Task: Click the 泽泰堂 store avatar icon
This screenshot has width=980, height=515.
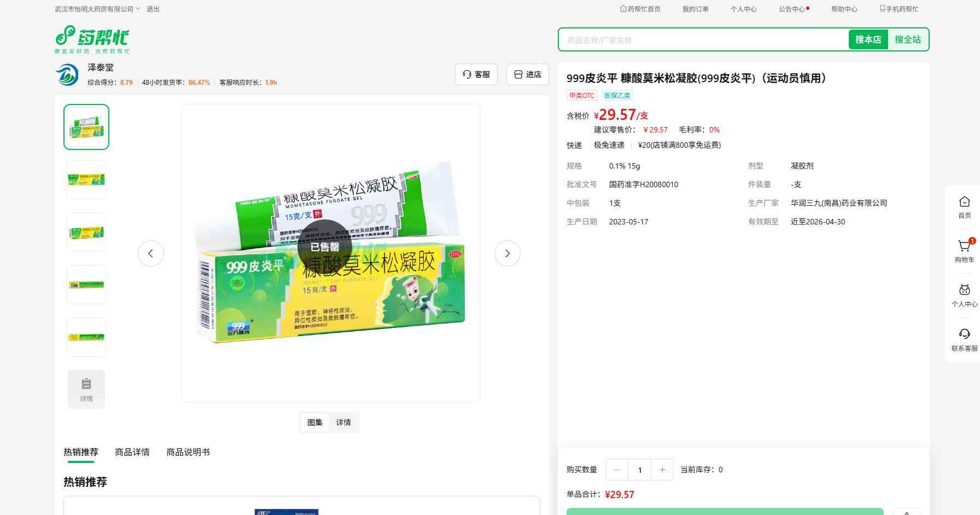Action: [67, 74]
